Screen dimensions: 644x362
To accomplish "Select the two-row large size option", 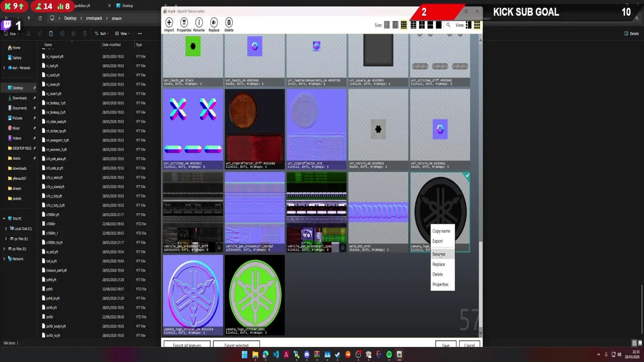I will tap(430, 25).
